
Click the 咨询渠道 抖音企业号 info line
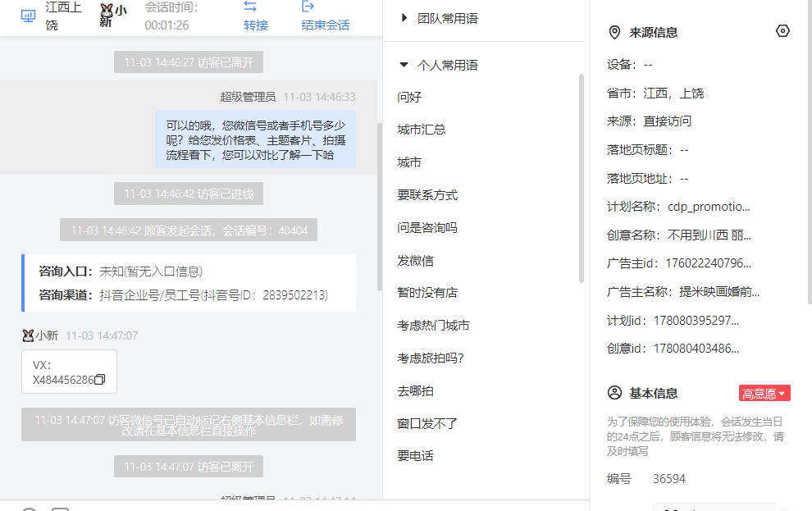tap(184, 295)
